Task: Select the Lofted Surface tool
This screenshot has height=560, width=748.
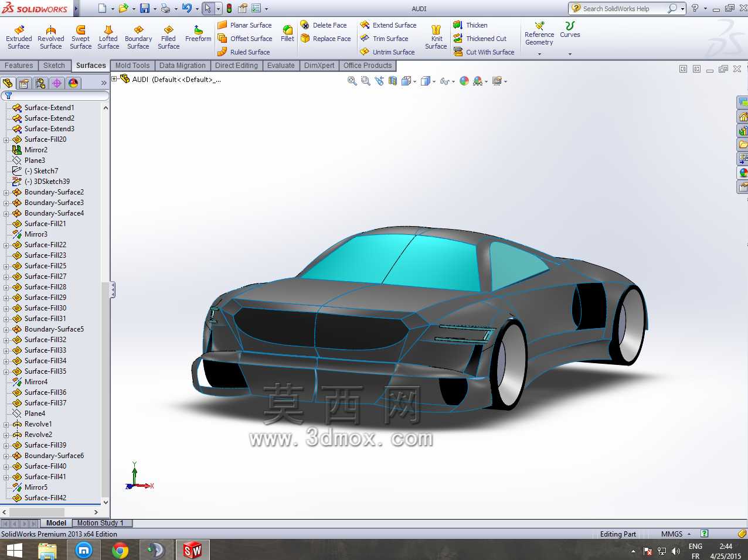Action: pyautogui.click(x=108, y=37)
